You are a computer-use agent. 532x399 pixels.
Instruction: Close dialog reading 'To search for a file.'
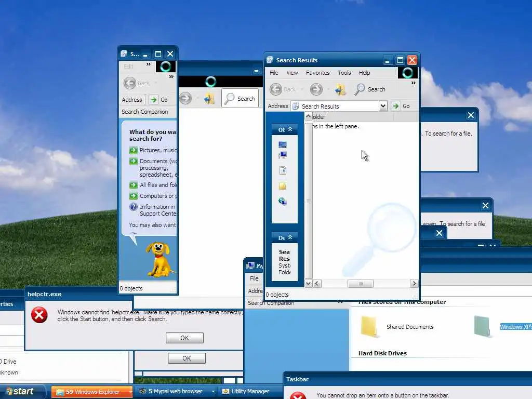(471, 115)
